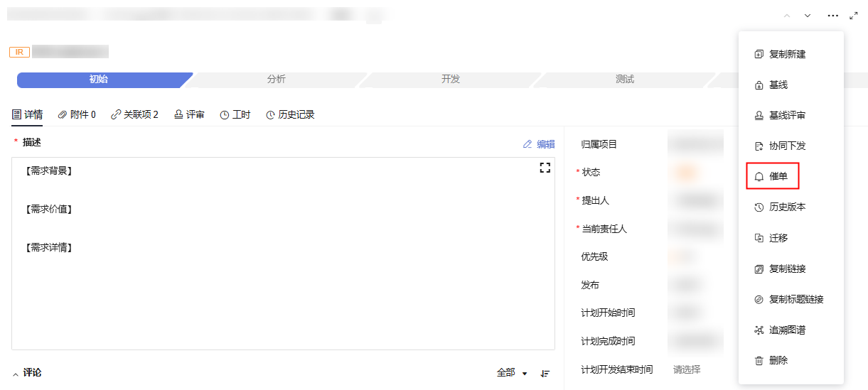Click the 状态 field value
Image resolution: width=868 pixels, height=390 pixels.
pyautogui.click(x=687, y=173)
